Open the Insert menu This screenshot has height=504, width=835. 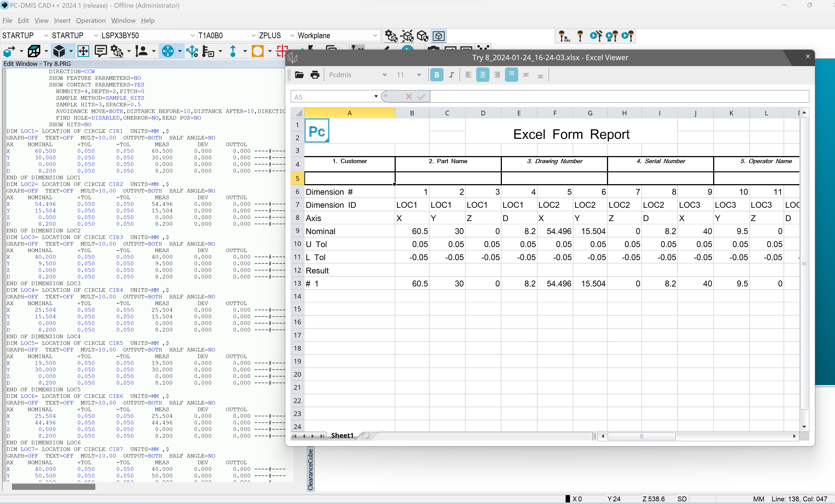[62, 20]
